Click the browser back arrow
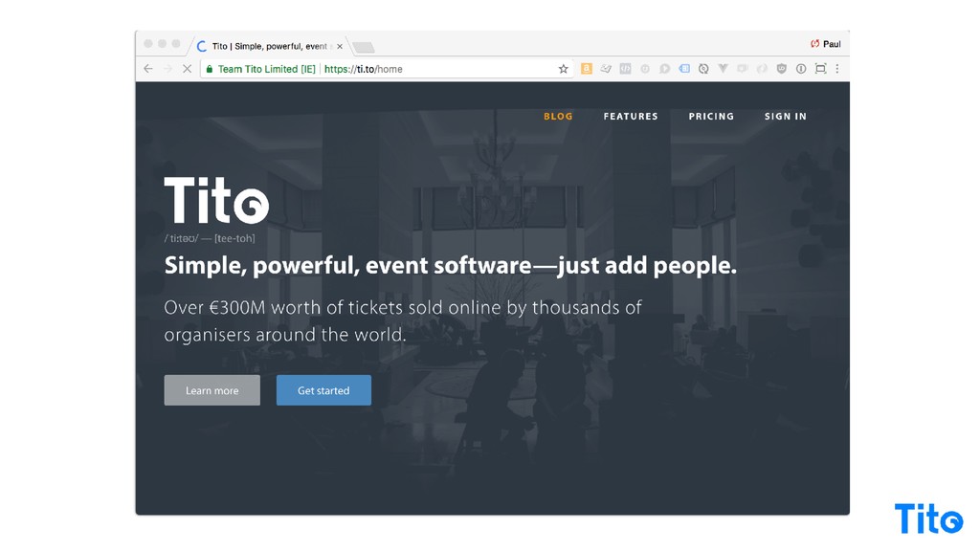 tap(148, 69)
